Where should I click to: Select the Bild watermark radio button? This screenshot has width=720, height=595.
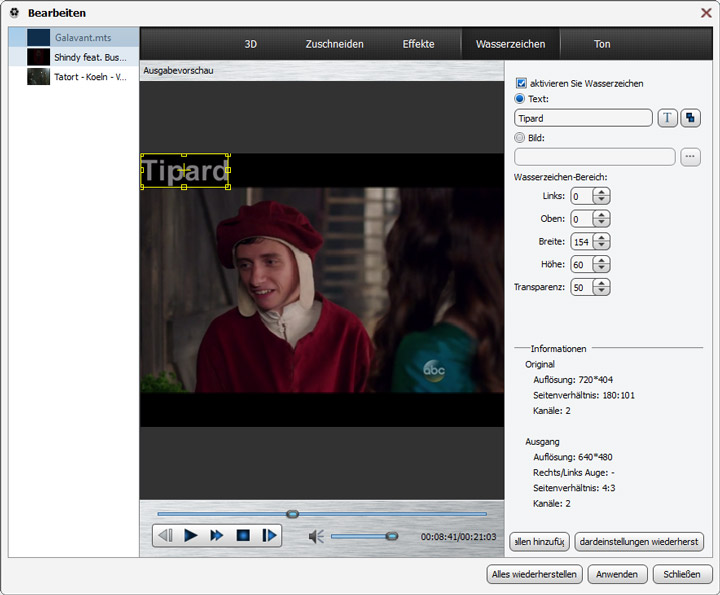(x=519, y=138)
